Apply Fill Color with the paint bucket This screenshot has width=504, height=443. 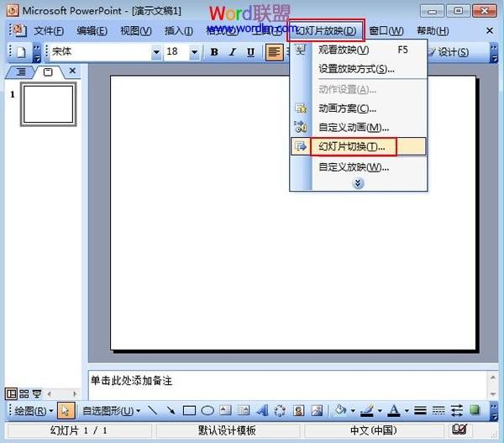click(x=341, y=410)
